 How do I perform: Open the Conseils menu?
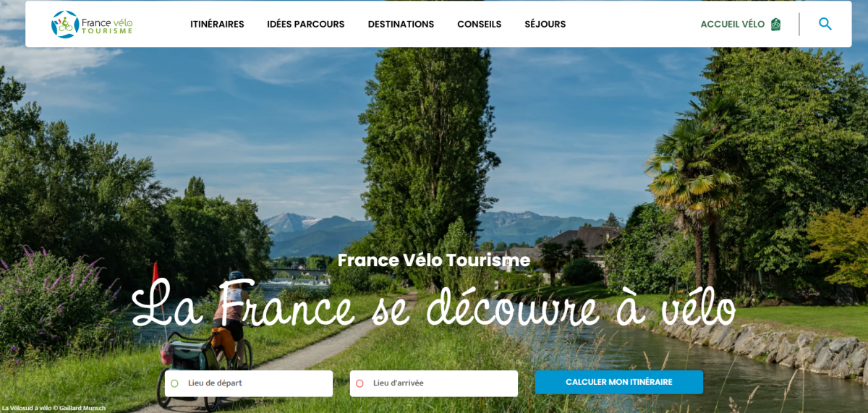click(x=479, y=24)
